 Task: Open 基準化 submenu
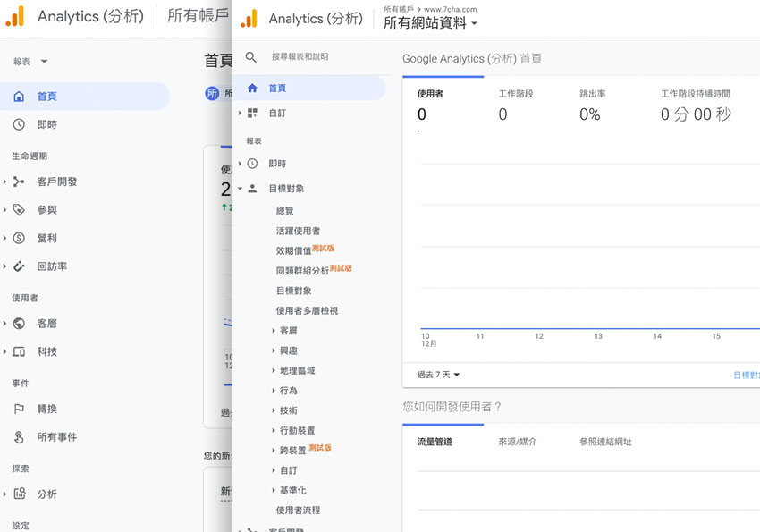click(x=292, y=490)
